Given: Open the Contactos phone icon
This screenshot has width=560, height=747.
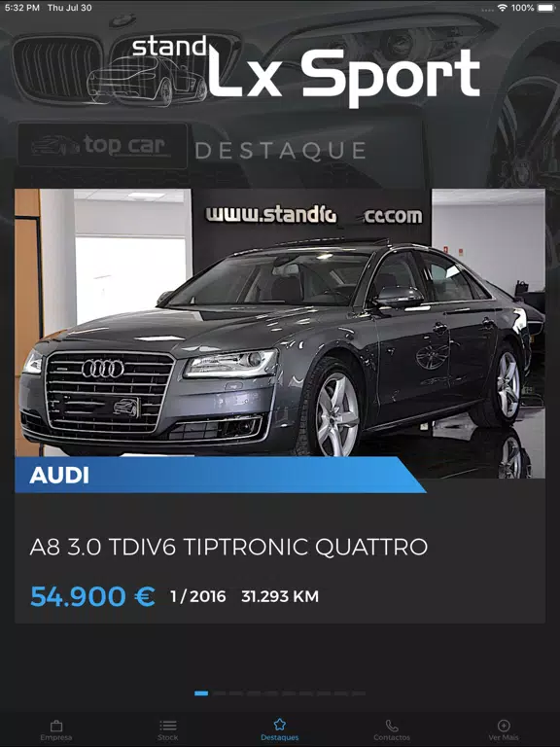Looking at the screenshot, I should pos(392,726).
